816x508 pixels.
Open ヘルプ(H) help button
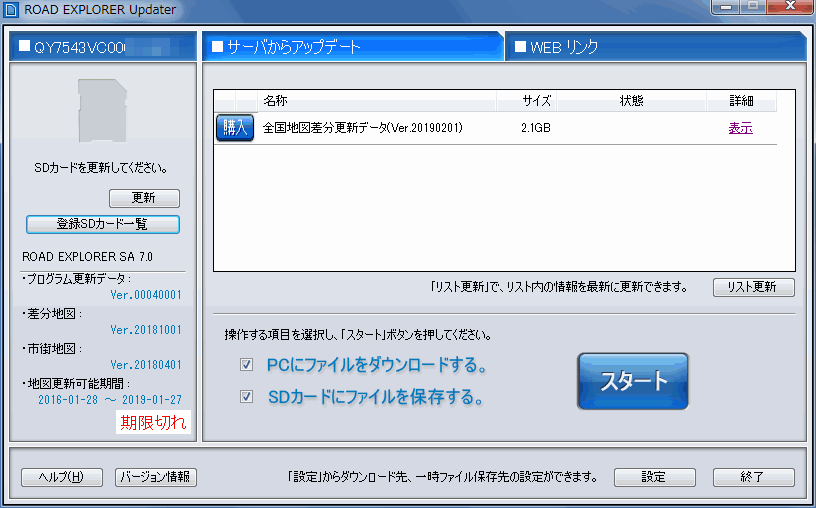[x=62, y=477]
